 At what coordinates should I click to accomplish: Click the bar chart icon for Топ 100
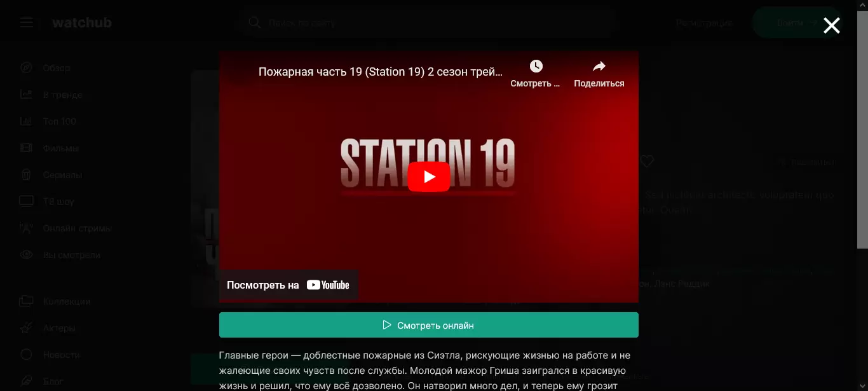click(x=26, y=121)
